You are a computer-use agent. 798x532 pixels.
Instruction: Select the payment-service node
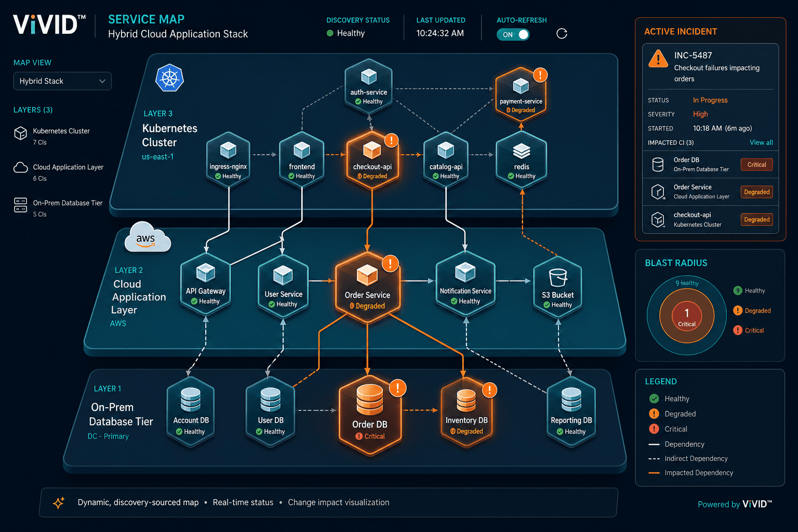[x=521, y=94]
